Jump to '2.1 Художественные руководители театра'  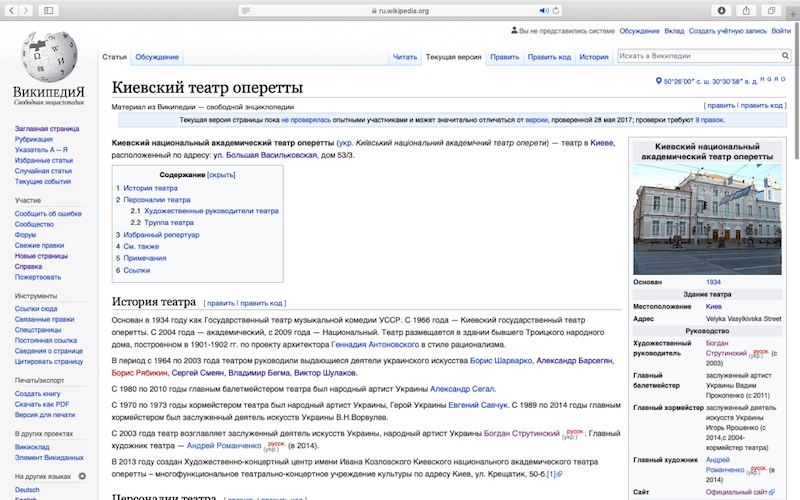point(204,211)
